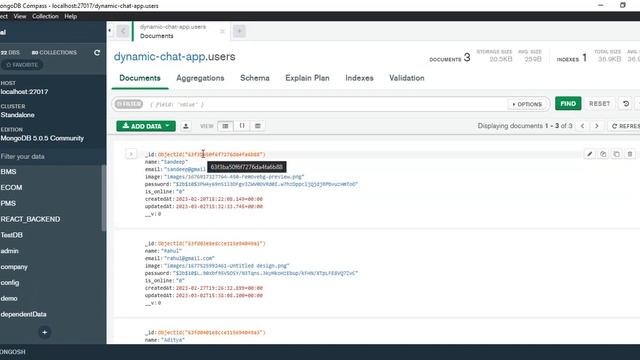This screenshot has width=640, height=360.
Task: Switch to table view
Action: point(258,126)
